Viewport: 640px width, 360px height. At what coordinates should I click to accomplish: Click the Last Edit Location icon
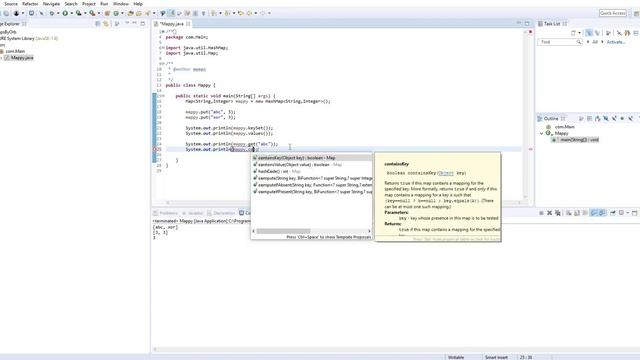coord(241,13)
